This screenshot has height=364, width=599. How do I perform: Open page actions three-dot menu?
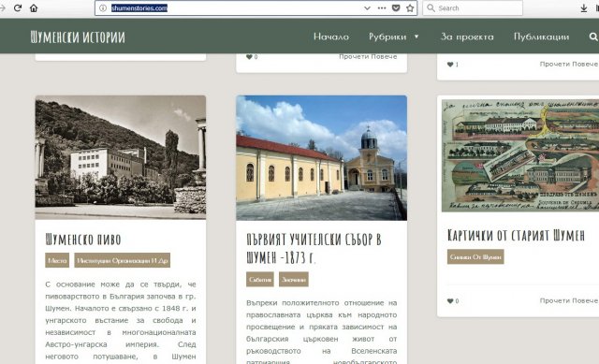point(382,8)
